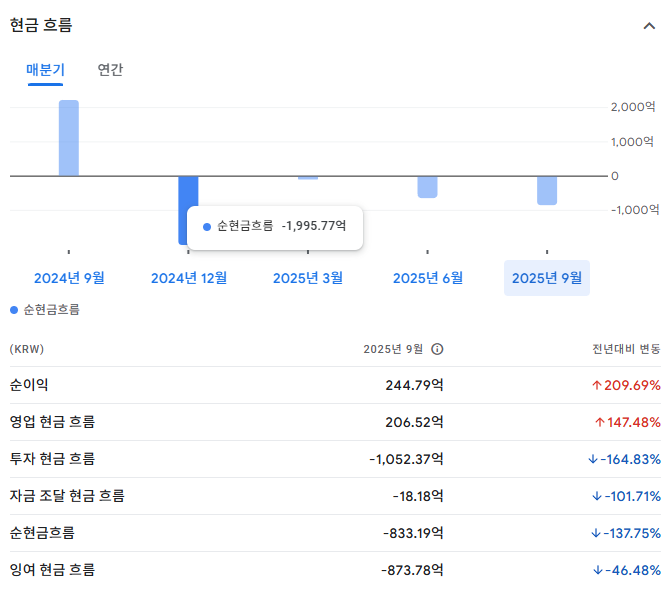Click the 현금 흐름 section heading
Screen dimensions: 671x598
click(x=41, y=25)
